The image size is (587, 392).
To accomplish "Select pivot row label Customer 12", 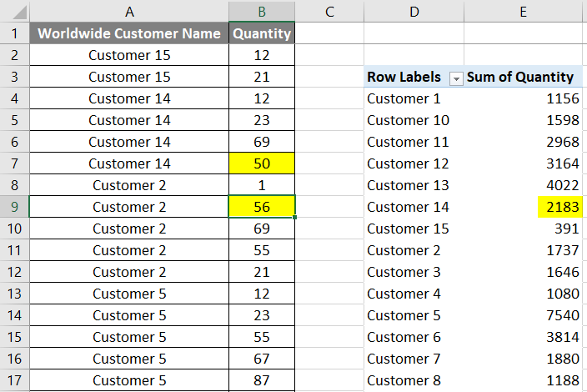I will 414,163.
